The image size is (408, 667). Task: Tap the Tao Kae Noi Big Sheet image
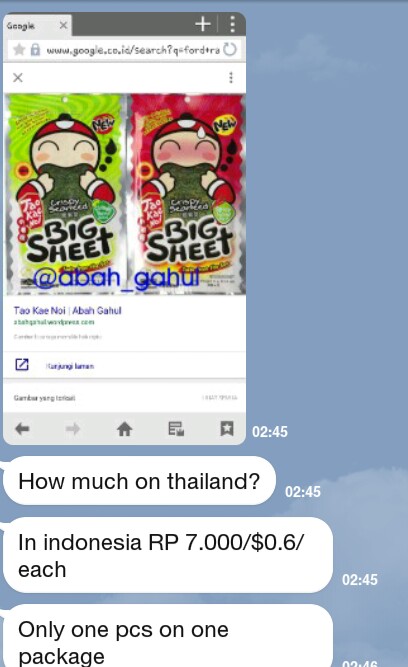(x=126, y=194)
